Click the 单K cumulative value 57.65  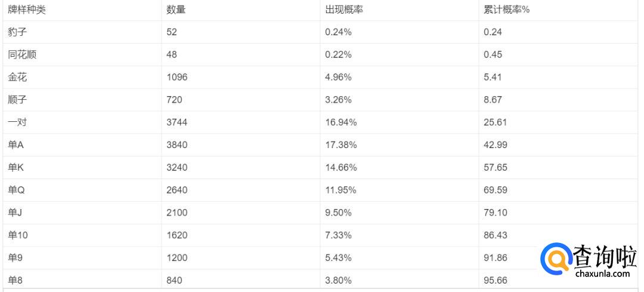[x=496, y=167]
